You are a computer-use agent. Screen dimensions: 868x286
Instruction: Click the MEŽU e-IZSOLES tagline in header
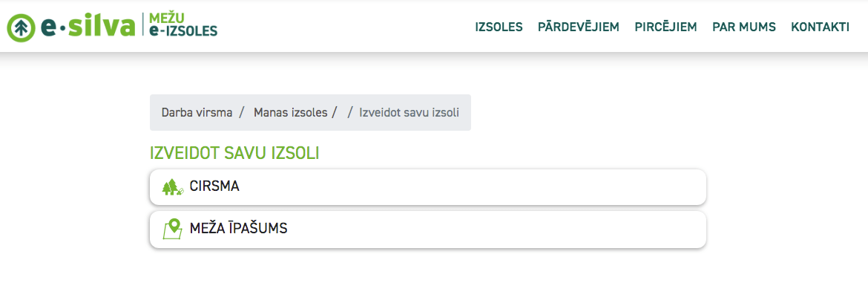tap(183, 25)
